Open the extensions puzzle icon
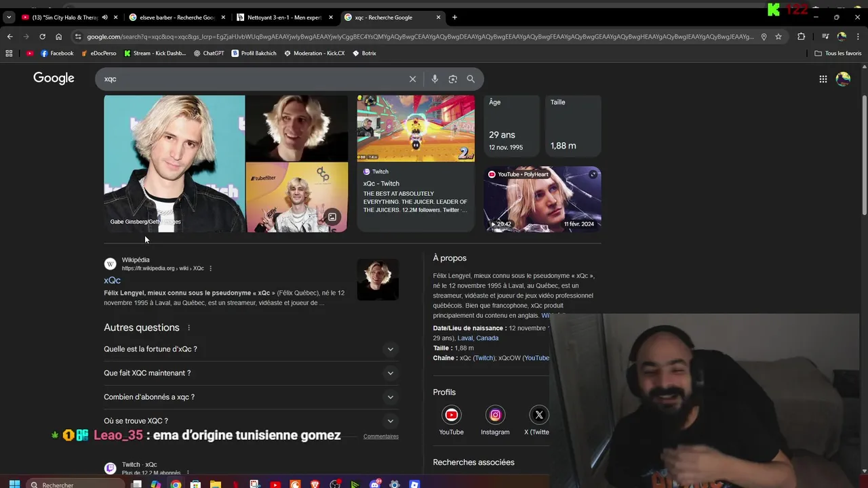This screenshot has width=868, height=488. click(x=802, y=37)
